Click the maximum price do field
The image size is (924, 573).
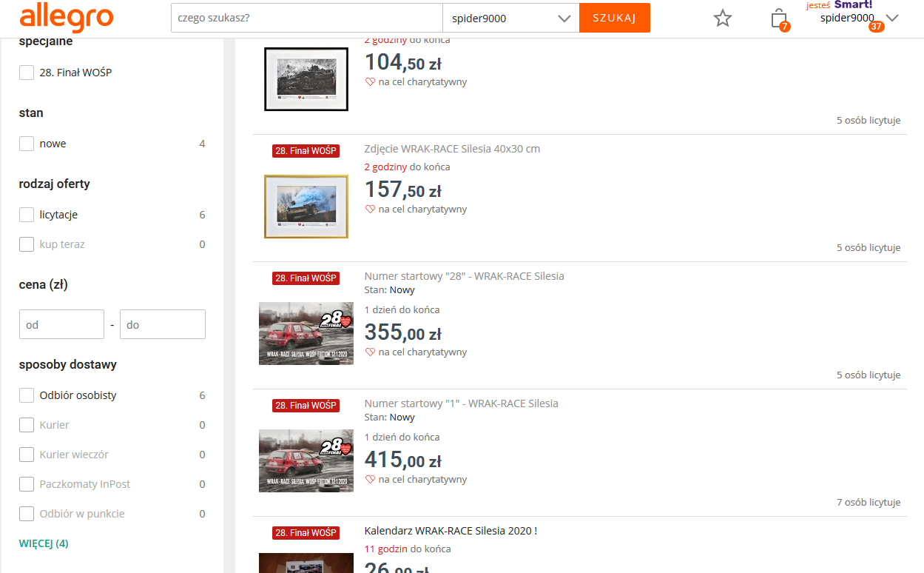click(163, 324)
